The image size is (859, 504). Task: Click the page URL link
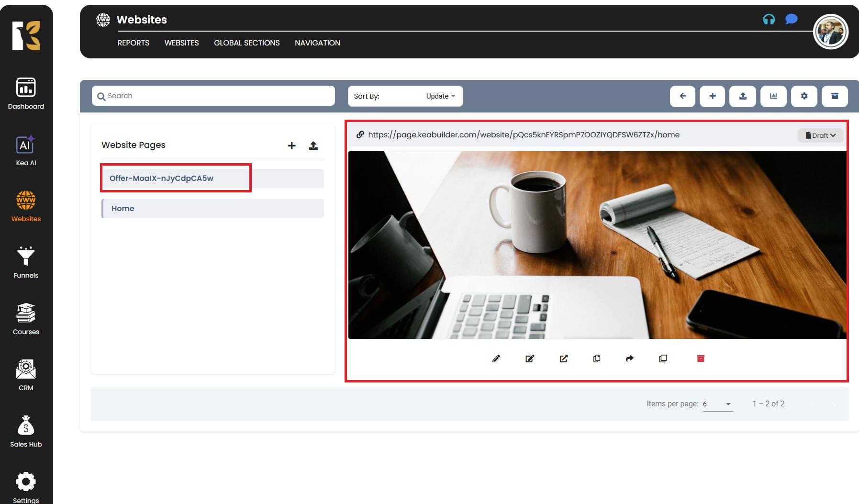pyautogui.click(x=524, y=135)
